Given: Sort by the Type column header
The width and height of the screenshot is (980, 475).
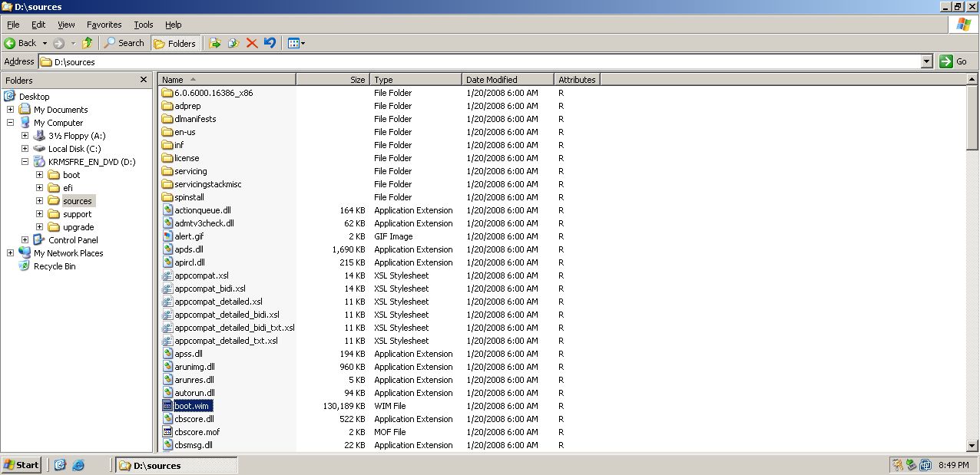Looking at the screenshot, I should (416, 79).
